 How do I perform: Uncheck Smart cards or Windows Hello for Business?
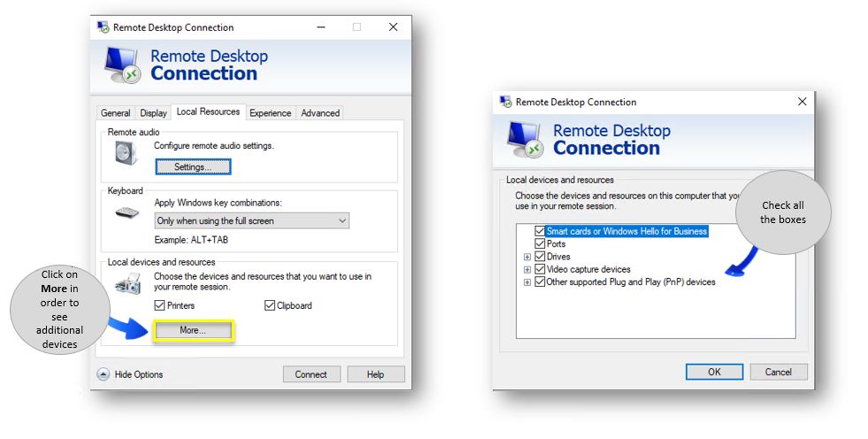coord(540,231)
